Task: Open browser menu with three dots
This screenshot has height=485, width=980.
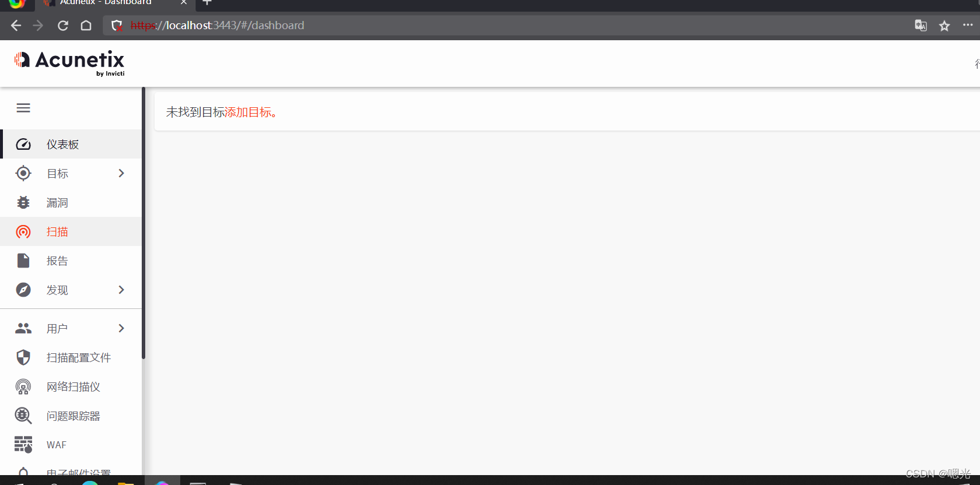Action: tap(968, 25)
